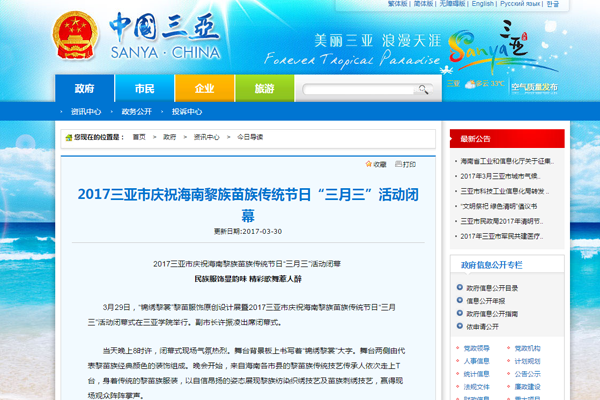Select the 政府 navigation tab
The width and height of the screenshot is (600, 400).
pyautogui.click(x=84, y=88)
